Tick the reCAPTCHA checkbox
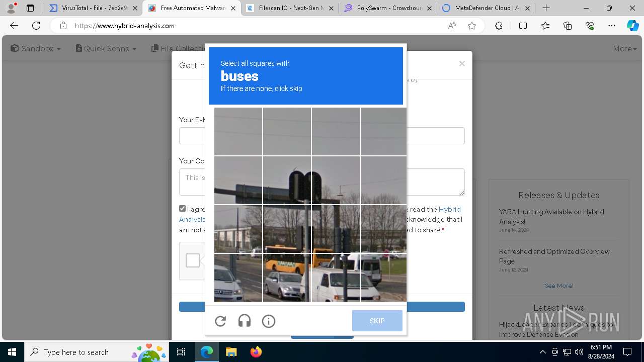 (193, 260)
